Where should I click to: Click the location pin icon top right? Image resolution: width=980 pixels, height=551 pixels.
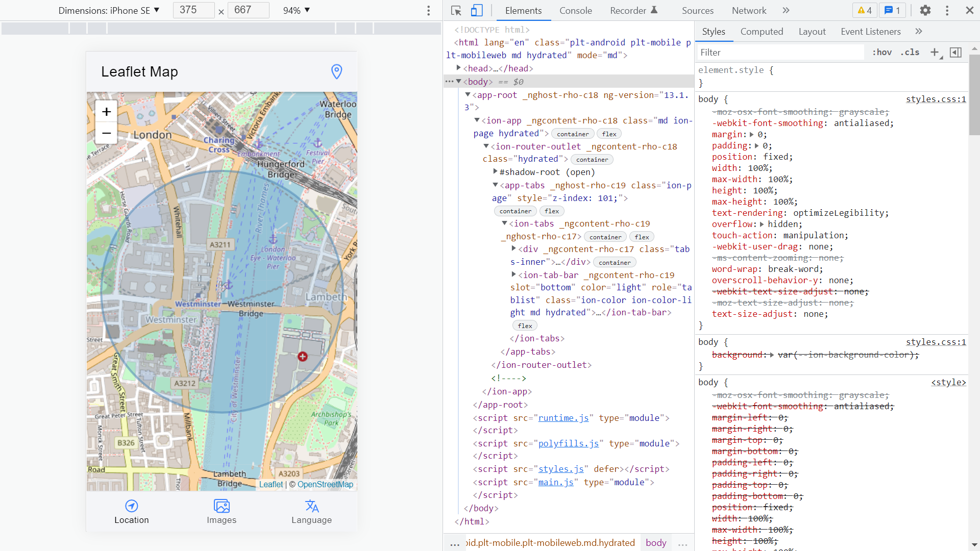coord(336,71)
